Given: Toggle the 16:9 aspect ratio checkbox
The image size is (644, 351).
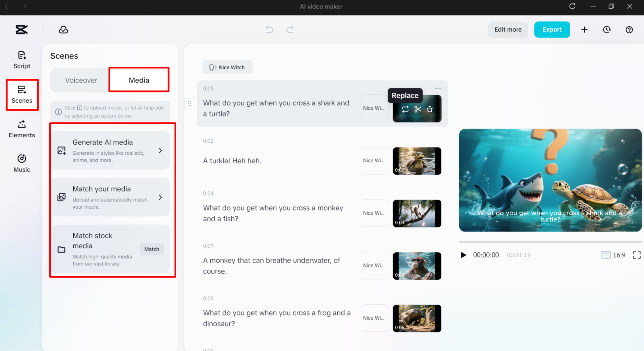Looking at the screenshot, I should point(606,255).
